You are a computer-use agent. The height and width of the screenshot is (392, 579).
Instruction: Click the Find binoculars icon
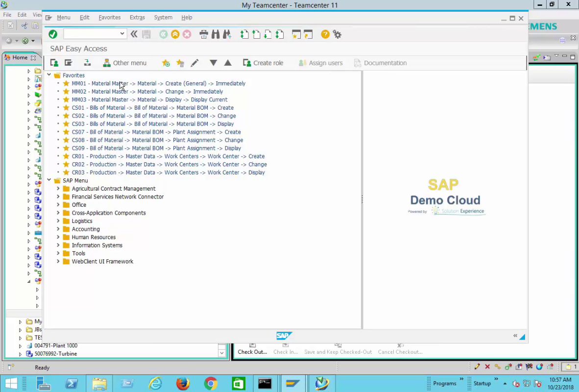tap(215, 34)
